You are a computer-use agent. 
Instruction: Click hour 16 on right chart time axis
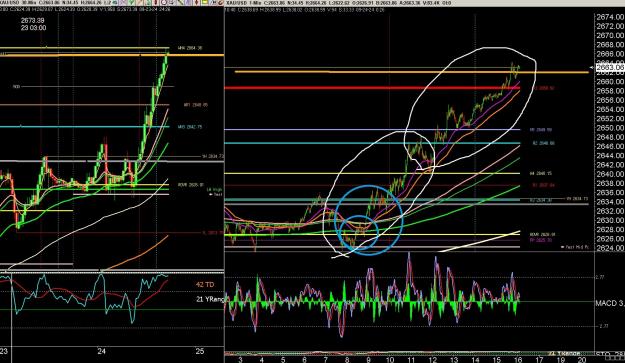point(518,360)
